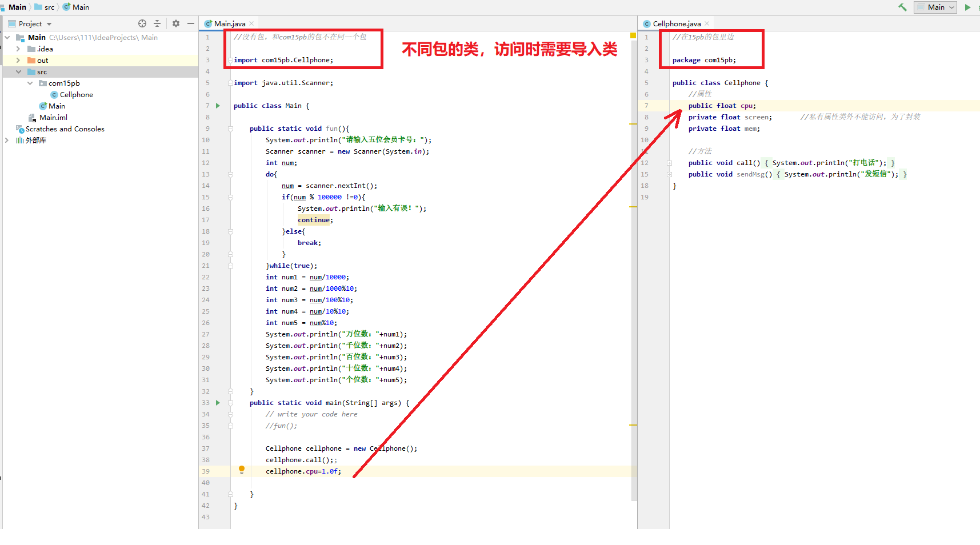Hide the Project tool window
The width and height of the screenshot is (980, 545).
point(191,23)
